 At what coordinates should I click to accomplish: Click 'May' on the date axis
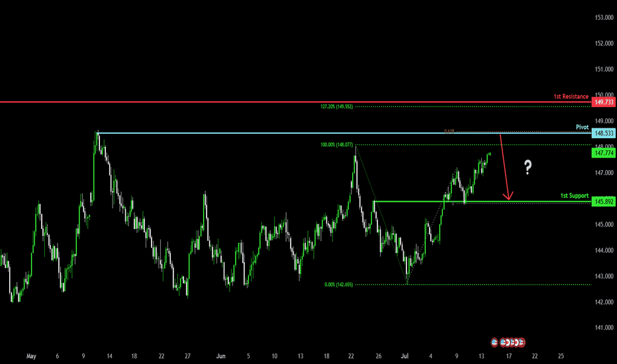pyautogui.click(x=31, y=356)
